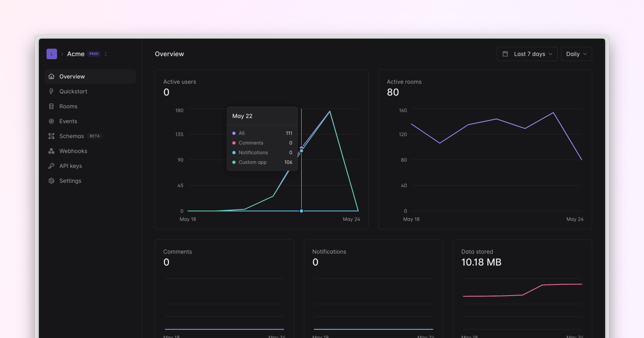The image size is (644, 338).
Task: Toggle the Comments series in the tooltip legend
Action: 234,143
